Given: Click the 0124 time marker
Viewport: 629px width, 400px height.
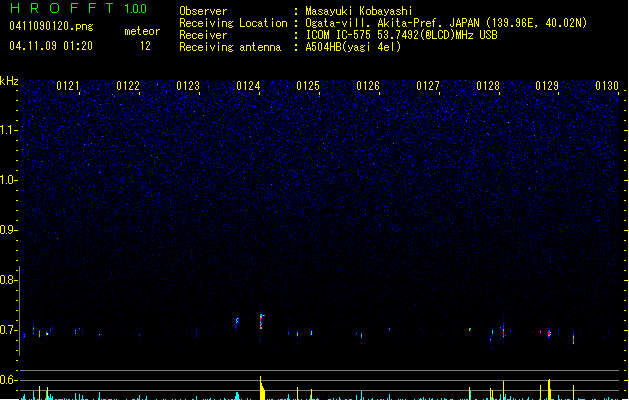Looking at the screenshot, I should (x=248, y=86).
